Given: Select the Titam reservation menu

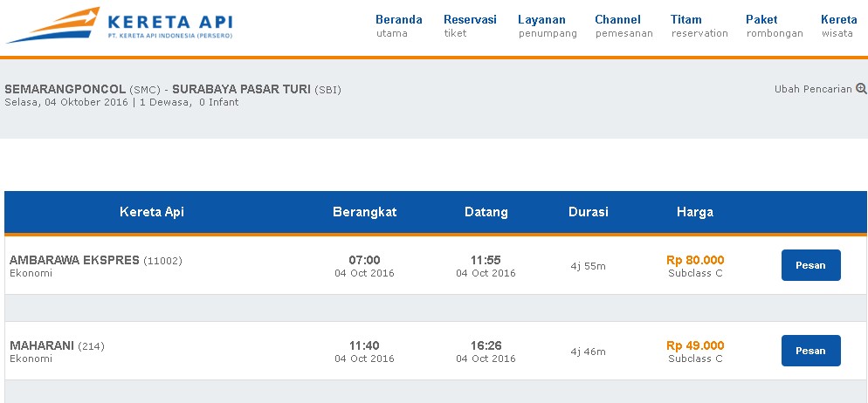Looking at the screenshot, I should click(699, 26).
